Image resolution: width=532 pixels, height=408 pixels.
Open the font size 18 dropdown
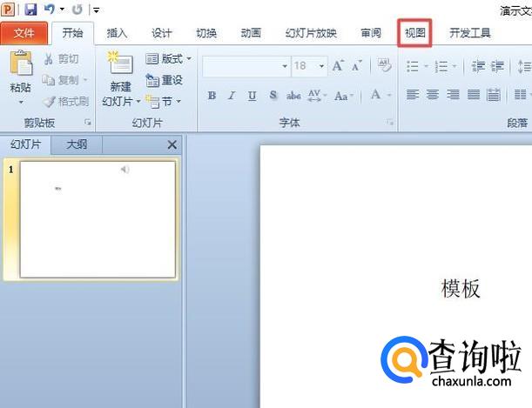point(321,66)
